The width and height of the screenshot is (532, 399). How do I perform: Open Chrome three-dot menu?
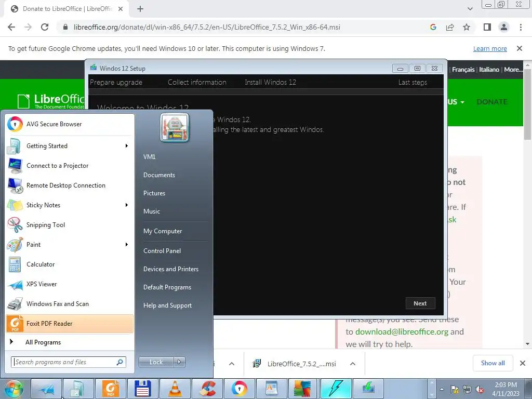click(521, 27)
